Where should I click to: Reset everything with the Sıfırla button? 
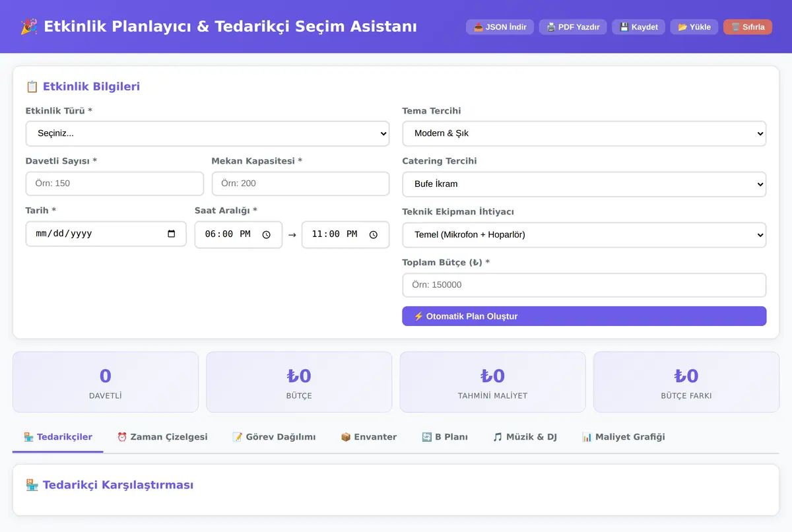748,27
